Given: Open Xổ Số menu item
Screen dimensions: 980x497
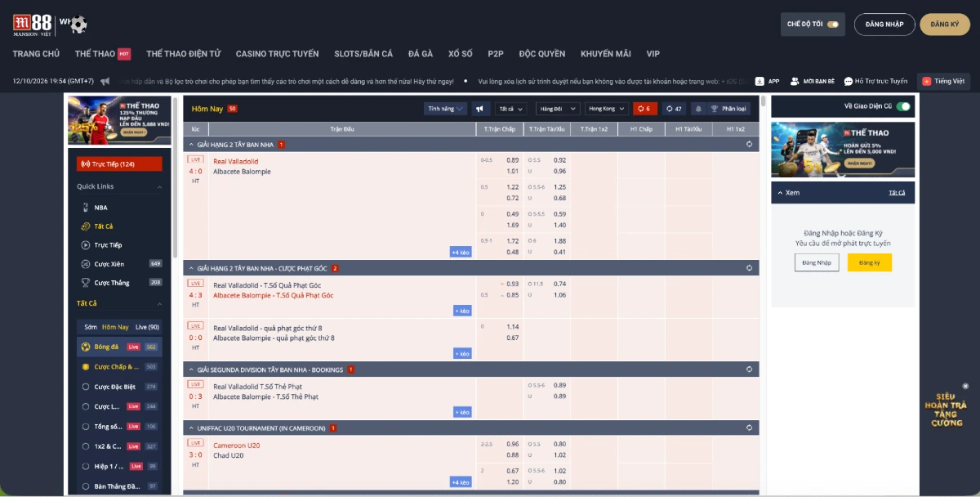Looking at the screenshot, I should click(x=461, y=54).
